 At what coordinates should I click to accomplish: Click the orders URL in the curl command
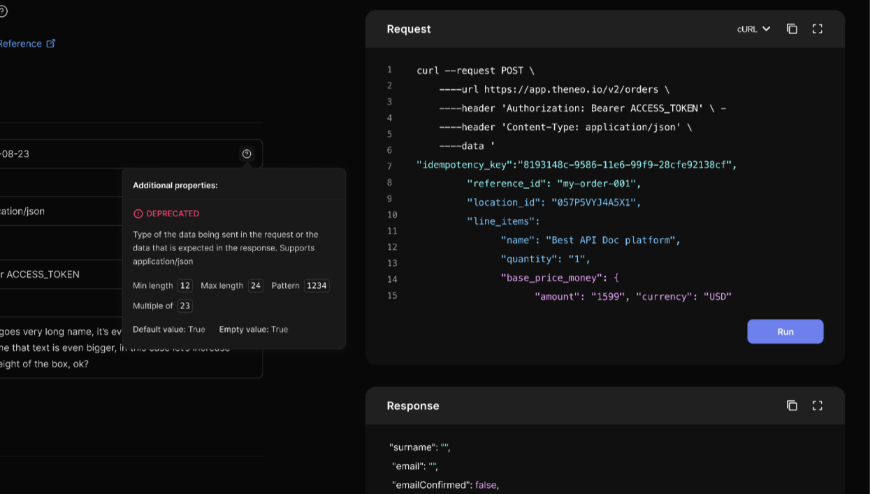(x=575, y=89)
